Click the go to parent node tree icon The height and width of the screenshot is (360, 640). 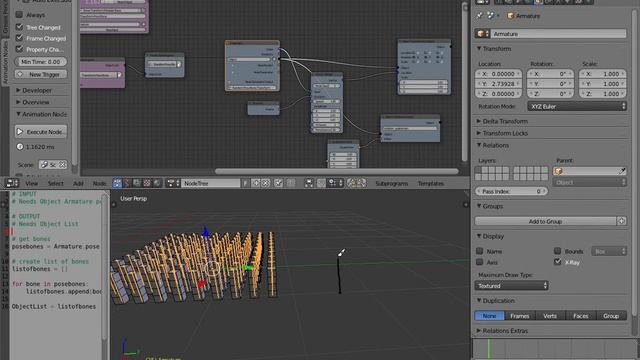pyautogui.click(x=291, y=183)
